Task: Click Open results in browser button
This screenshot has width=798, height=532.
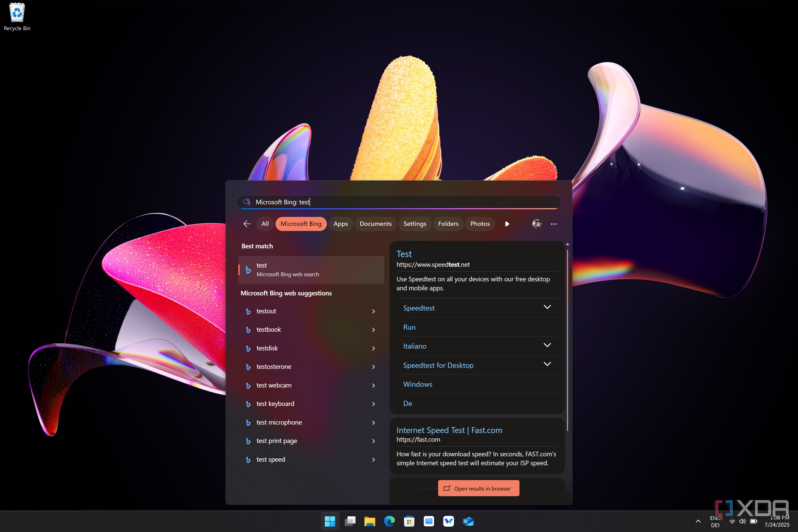Action: tap(478, 488)
